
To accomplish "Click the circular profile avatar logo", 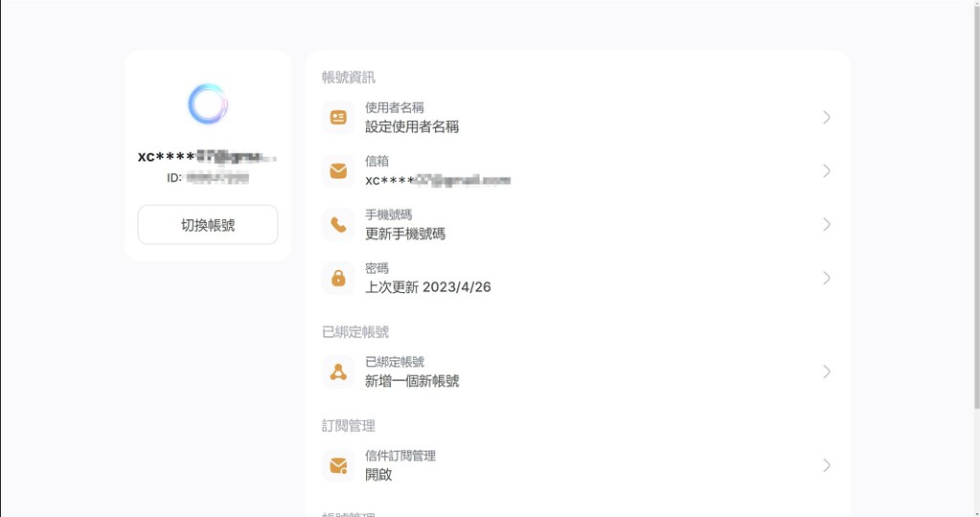I will [x=208, y=104].
